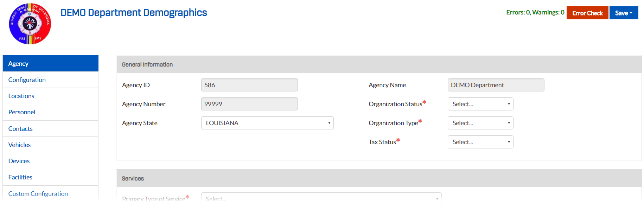This screenshot has width=644, height=210.
Task: Open the Organization Type select box
Action: click(480, 123)
